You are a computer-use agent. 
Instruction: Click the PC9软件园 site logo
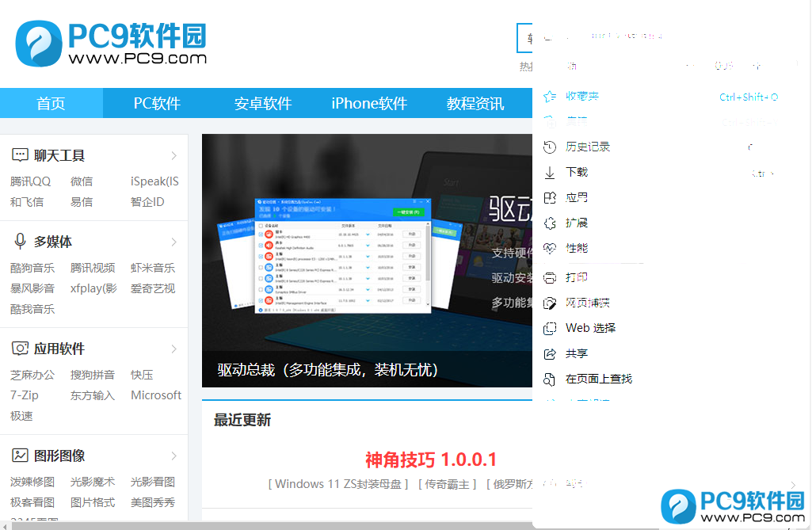coord(111,44)
